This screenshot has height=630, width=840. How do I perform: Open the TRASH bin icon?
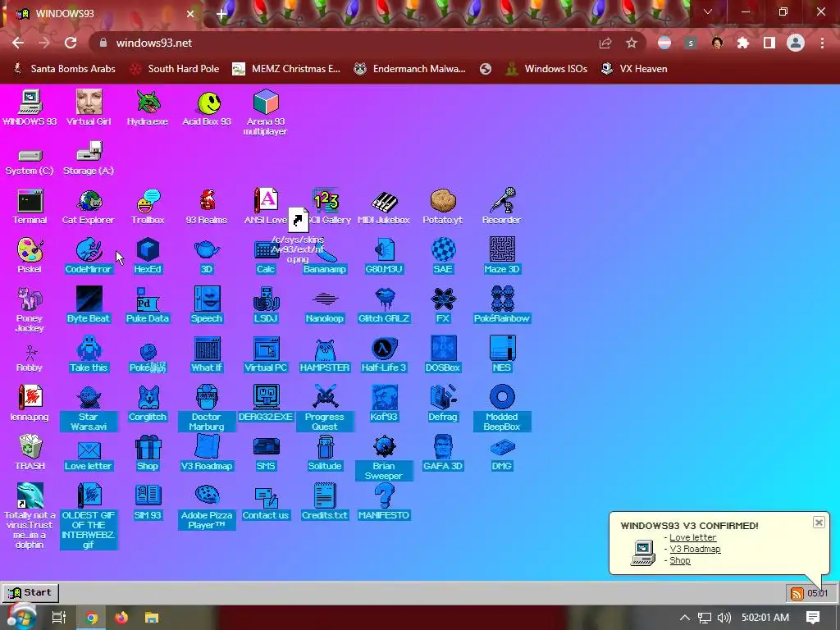point(30,453)
